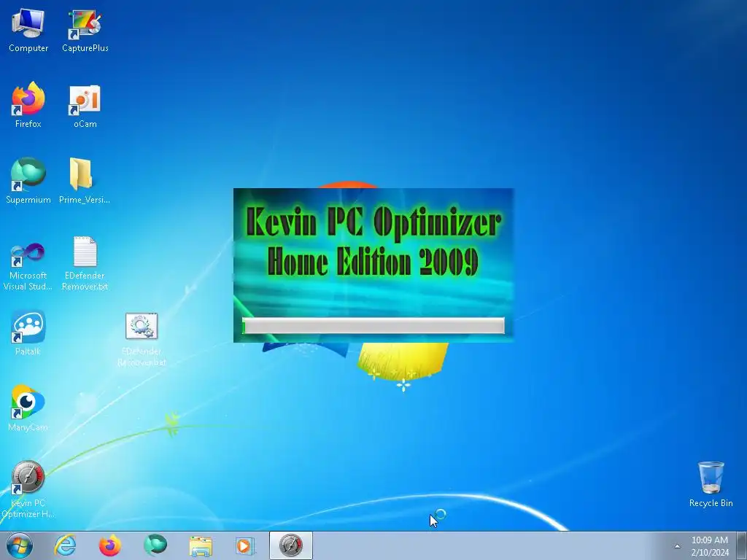Select the Recycle Bin icon
Screen dimensions: 747x560
pos(711,484)
